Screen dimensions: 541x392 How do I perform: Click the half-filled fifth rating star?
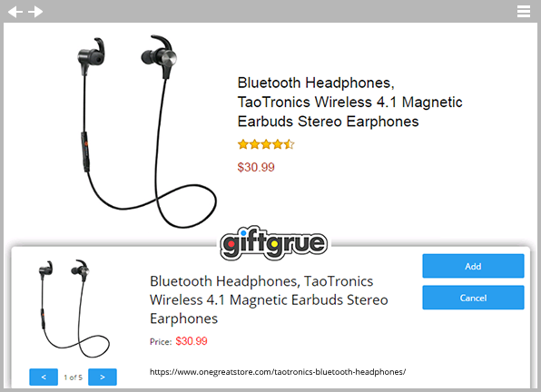pyautogui.click(x=290, y=144)
